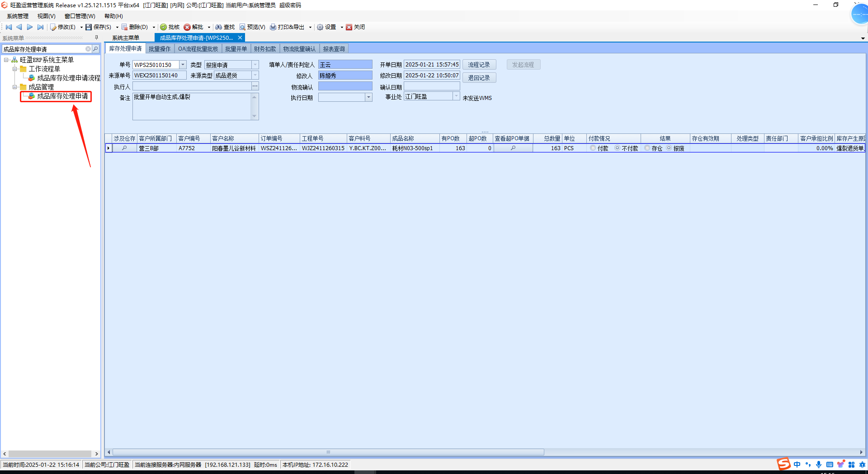Screen dimensions: 868x474
Task: Open the Sogou toolbox grid icon
Action: pyautogui.click(x=851, y=465)
